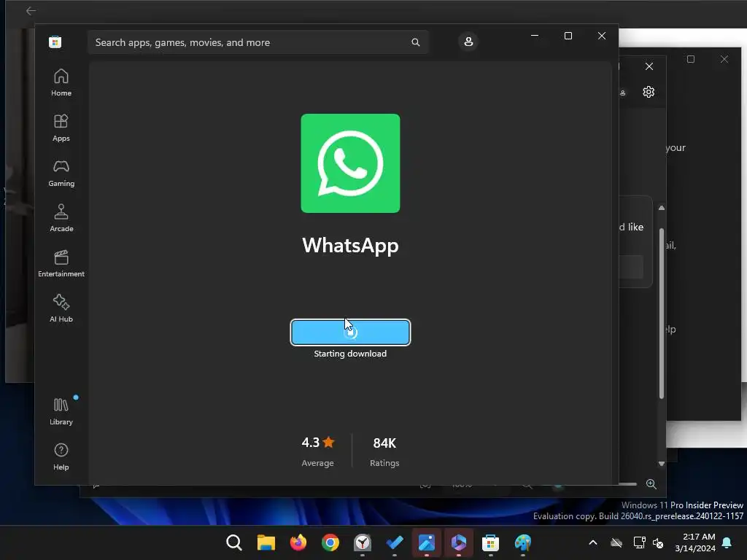Click the OneDrive cloud tray icon
747x560 pixels.
(x=616, y=542)
